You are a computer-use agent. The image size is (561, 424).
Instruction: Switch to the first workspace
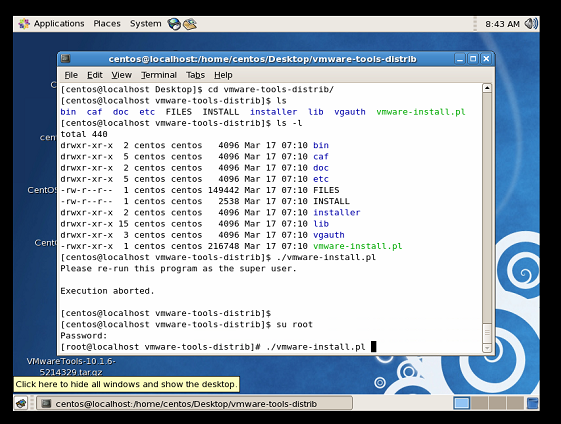[462, 403]
